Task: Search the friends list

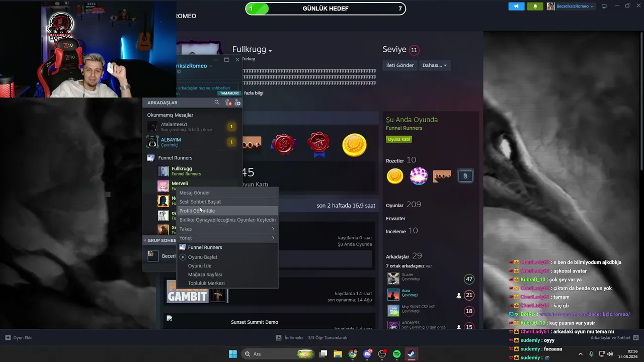Action: pyautogui.click(x=217, y=103)
